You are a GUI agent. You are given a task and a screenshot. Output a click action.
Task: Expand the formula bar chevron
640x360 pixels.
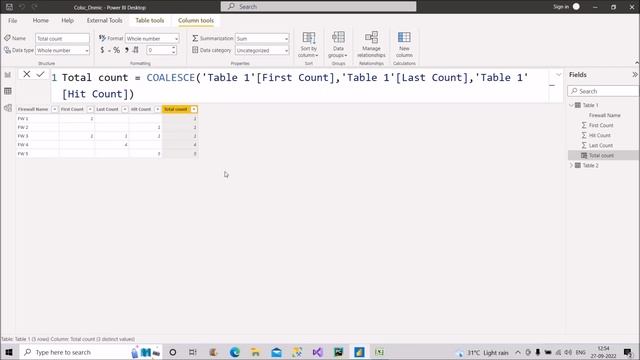coord(558,75)
